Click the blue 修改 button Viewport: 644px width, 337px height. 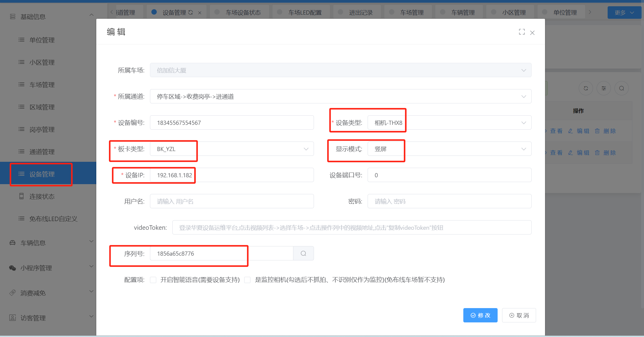480,315
